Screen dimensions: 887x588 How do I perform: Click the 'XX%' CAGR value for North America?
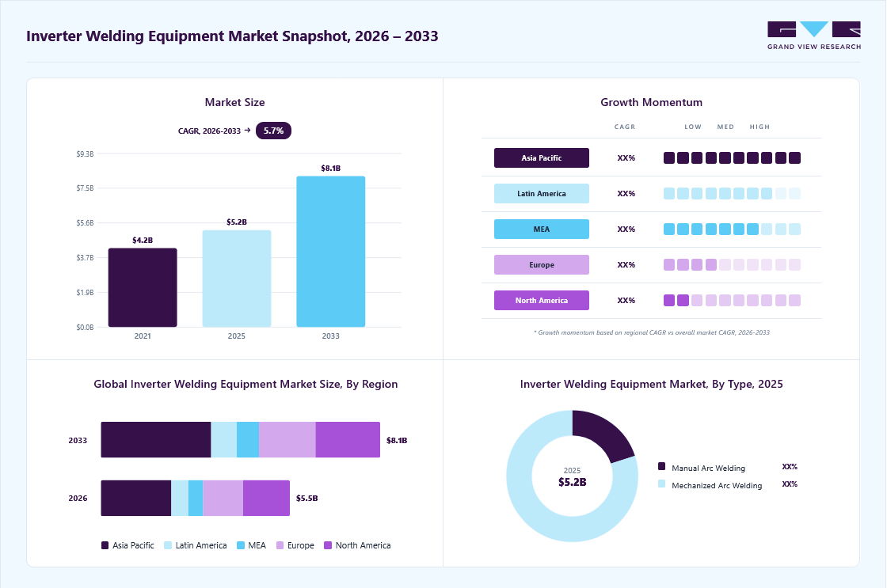(x=626, y=300)
